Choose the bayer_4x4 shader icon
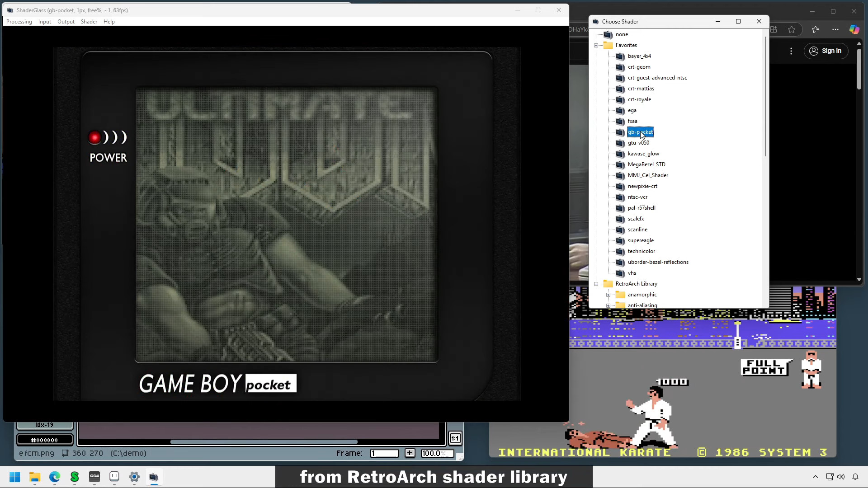Screen dimensions: 868x488 (x=620, y=56)
